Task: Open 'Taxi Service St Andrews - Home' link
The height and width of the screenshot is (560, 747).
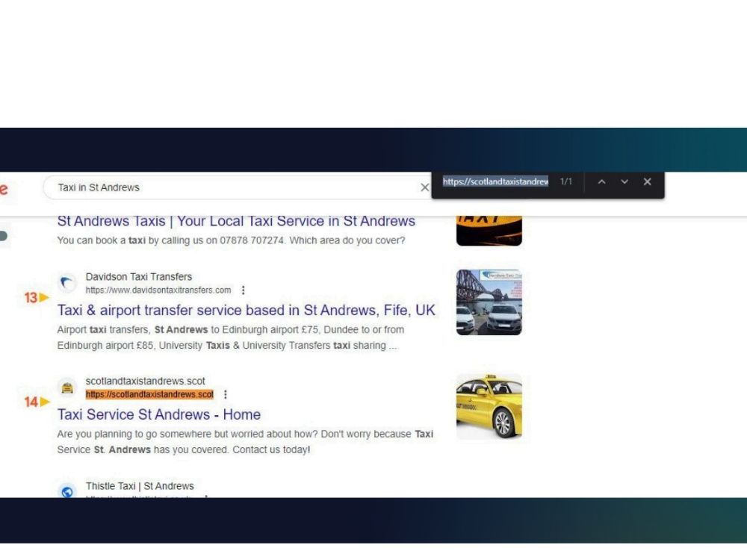Action: (x=159, y=414)
